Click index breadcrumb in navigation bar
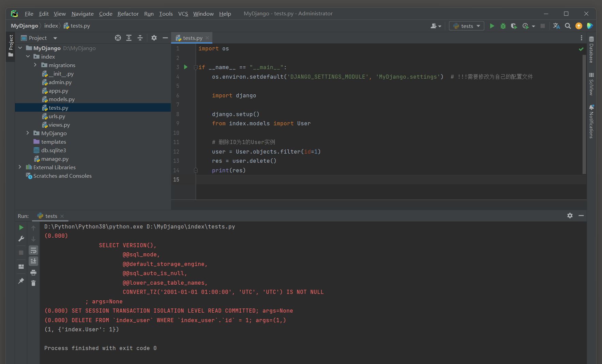 [51, 26]
